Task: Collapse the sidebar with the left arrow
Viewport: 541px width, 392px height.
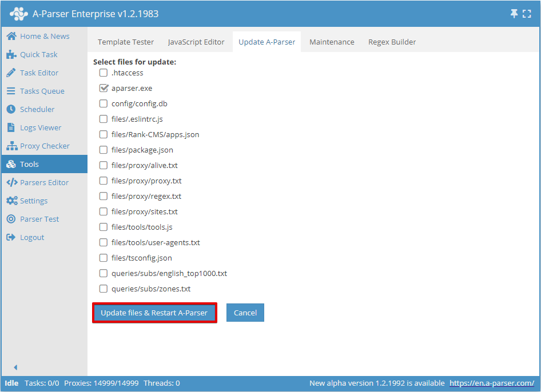Action: click(x=15, y=367)
